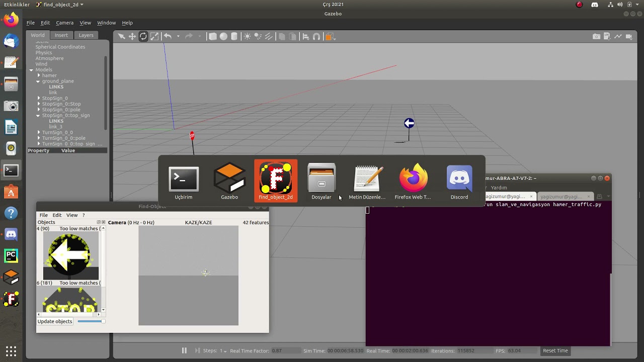Open the plot graph icon
This screenshot has width=644, height=362.
tap(619, 36)
